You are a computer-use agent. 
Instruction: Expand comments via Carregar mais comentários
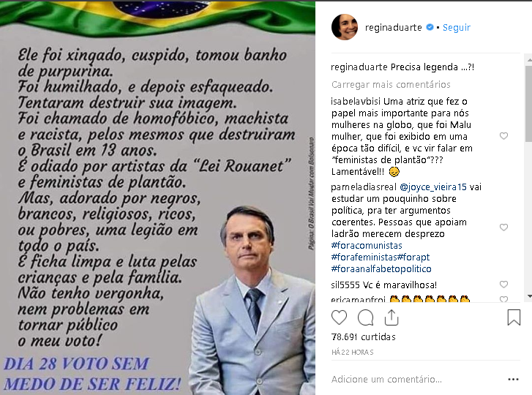[x=391, y=84]
